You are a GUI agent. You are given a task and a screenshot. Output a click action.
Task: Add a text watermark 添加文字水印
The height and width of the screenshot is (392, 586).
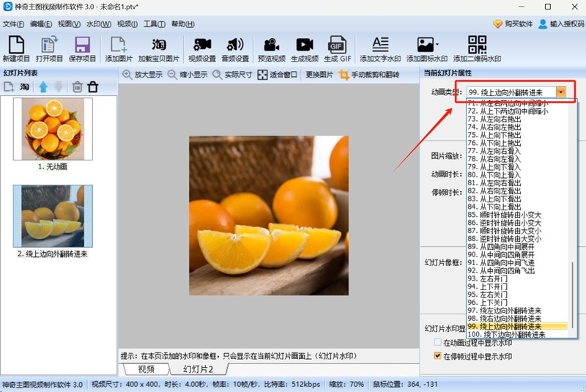380,48
